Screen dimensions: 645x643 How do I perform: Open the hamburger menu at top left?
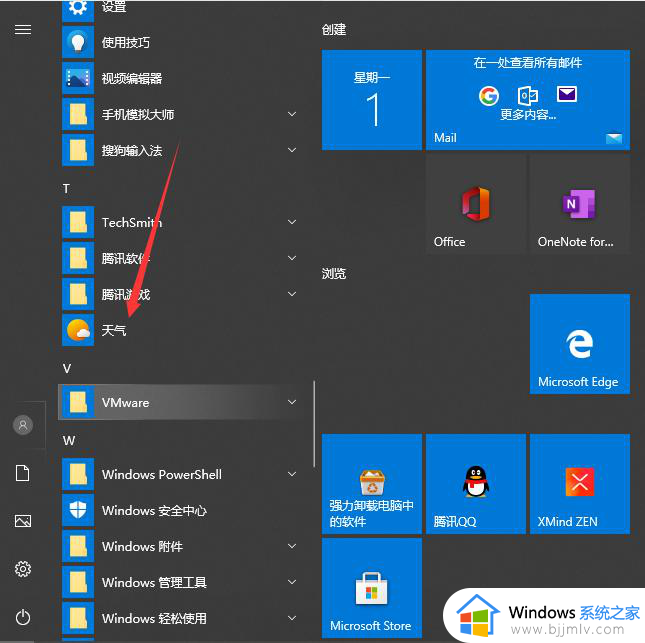(23, 30)
